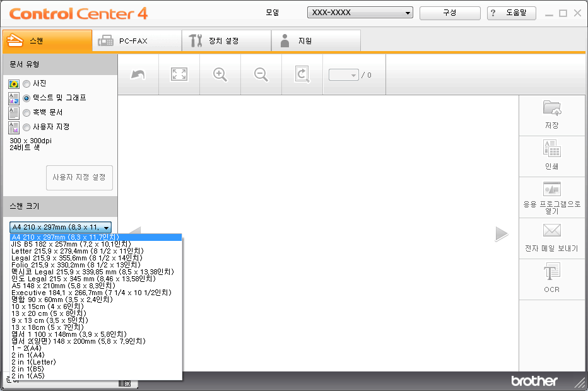
Task: Switch to the PC-FAX tab
Action: click(x=137, y=41)
